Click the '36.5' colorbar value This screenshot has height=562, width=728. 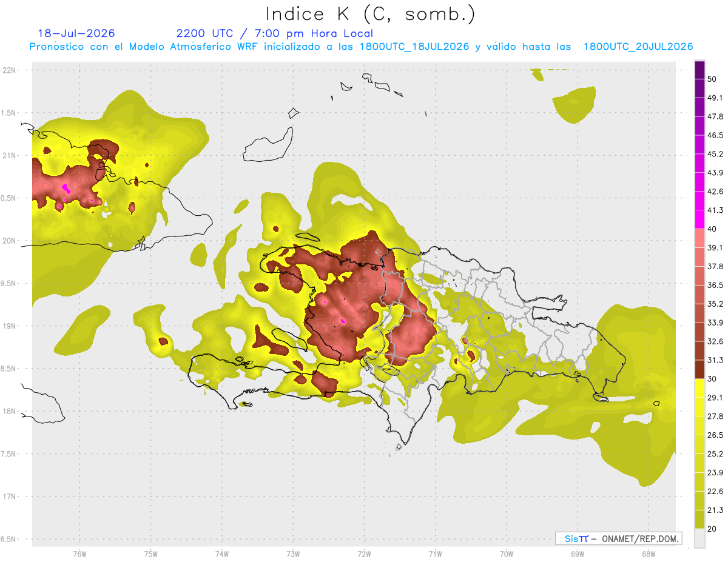715,285
